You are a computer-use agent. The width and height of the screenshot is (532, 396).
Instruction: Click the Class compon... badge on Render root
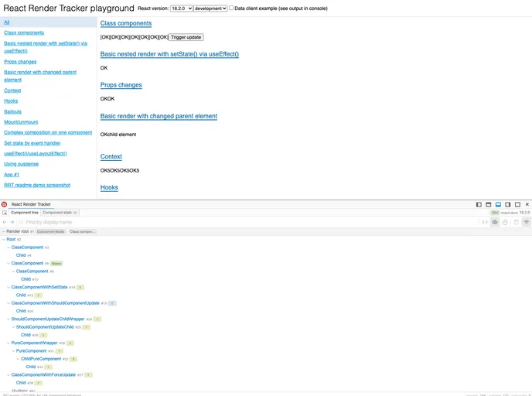(x=83, y=231)
